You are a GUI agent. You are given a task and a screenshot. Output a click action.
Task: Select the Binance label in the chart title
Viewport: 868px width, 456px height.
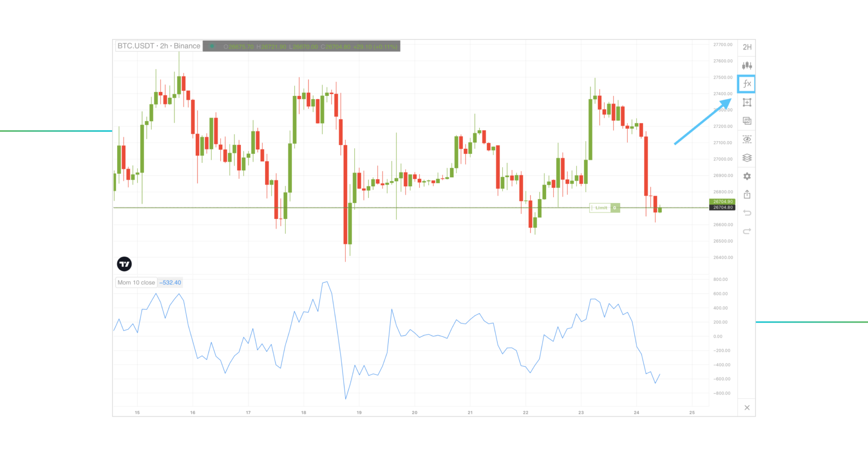187,46
